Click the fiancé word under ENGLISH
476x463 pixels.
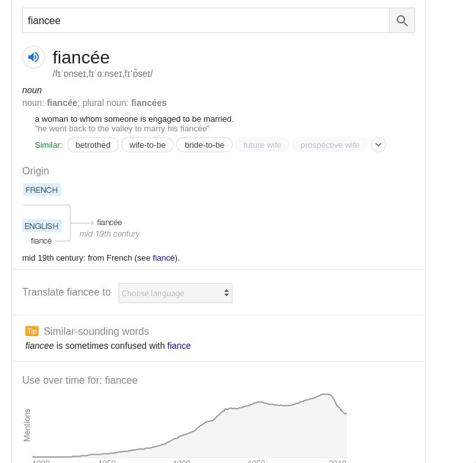point(41,240)
